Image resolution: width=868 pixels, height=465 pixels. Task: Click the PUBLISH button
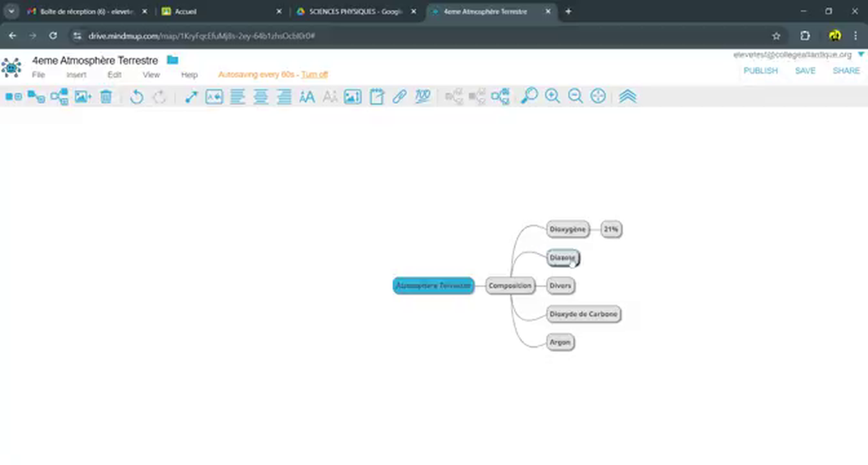click(760, 70)
